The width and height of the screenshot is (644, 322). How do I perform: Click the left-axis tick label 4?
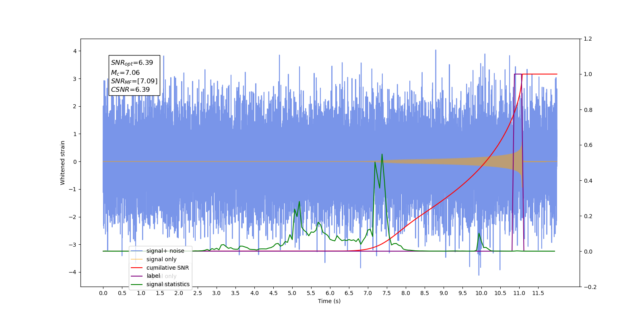pyautogui.click(x=75, y=51)
